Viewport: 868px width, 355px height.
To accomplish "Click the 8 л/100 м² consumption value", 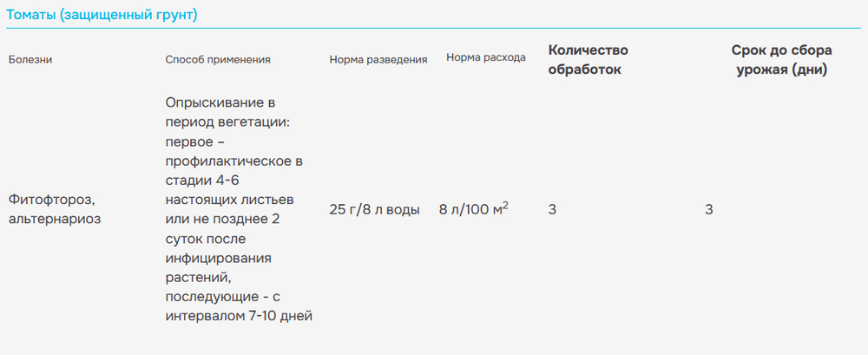I will click(474, 209).
